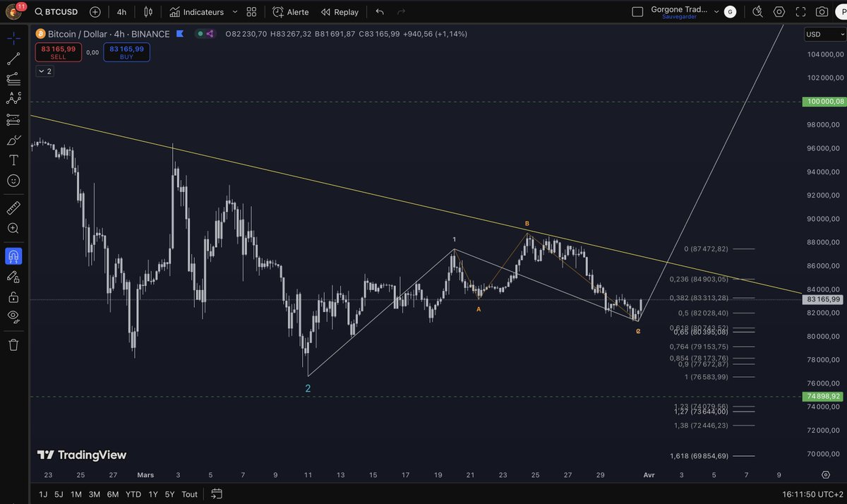The image size is (847, 504).
Task: Select the 1M time range
Action: 76,494
